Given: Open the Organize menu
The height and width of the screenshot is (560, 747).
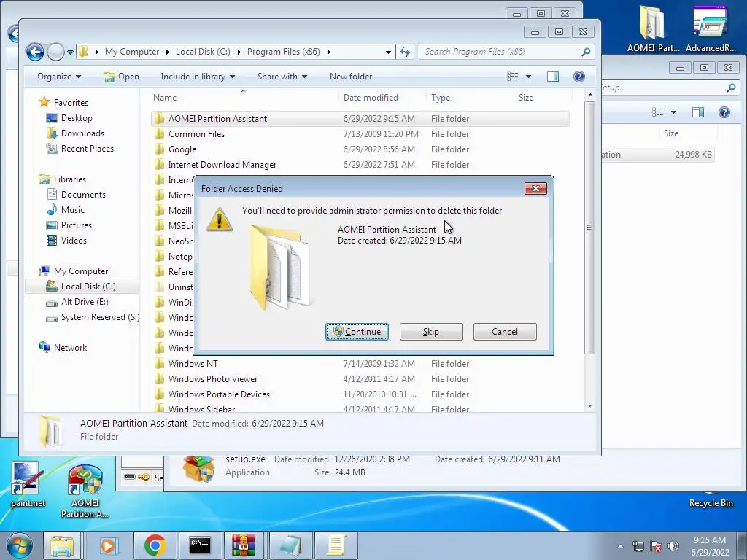Looking at the screenshot, I should click(59, 77).
